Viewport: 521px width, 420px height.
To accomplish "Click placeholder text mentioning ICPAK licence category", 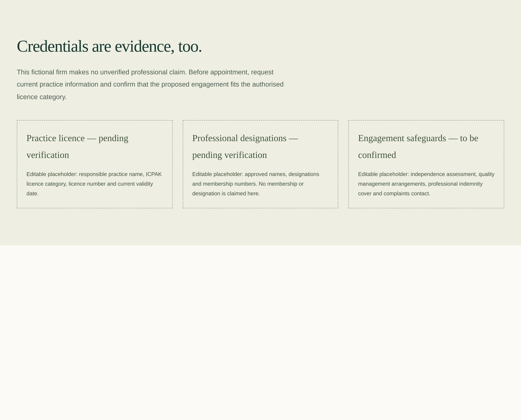I will pos(94,184).
